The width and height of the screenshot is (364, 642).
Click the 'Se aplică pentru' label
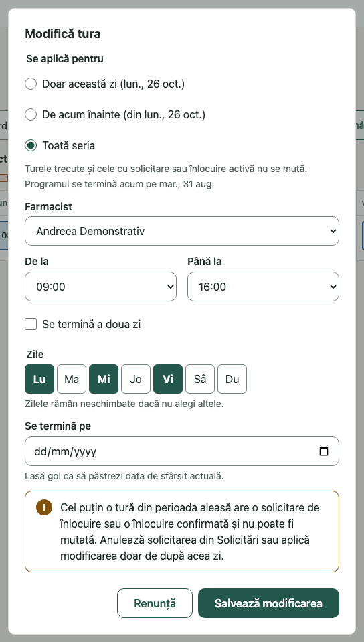point(65,58)
